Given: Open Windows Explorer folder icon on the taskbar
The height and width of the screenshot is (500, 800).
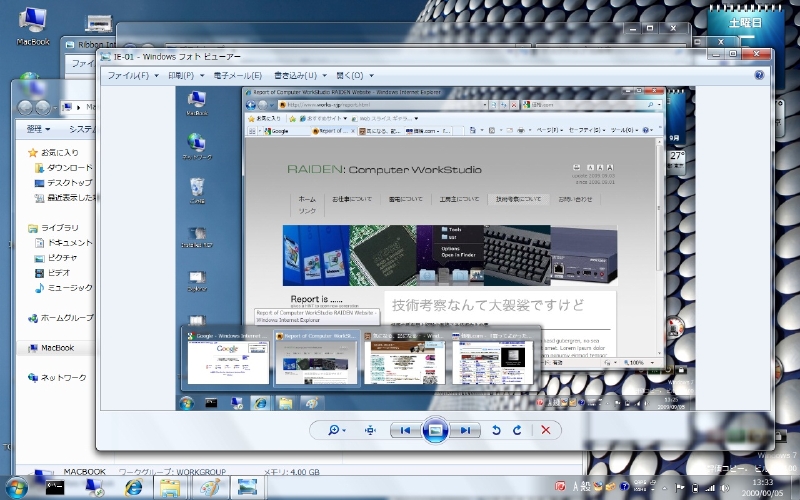Looking at the screenshot, I should 170,488.
